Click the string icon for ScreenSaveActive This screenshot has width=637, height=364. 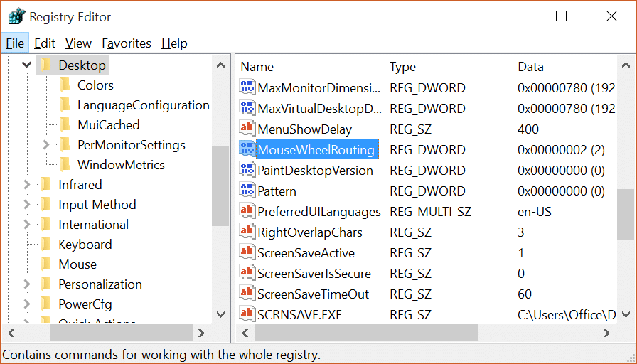click(247, 252)
